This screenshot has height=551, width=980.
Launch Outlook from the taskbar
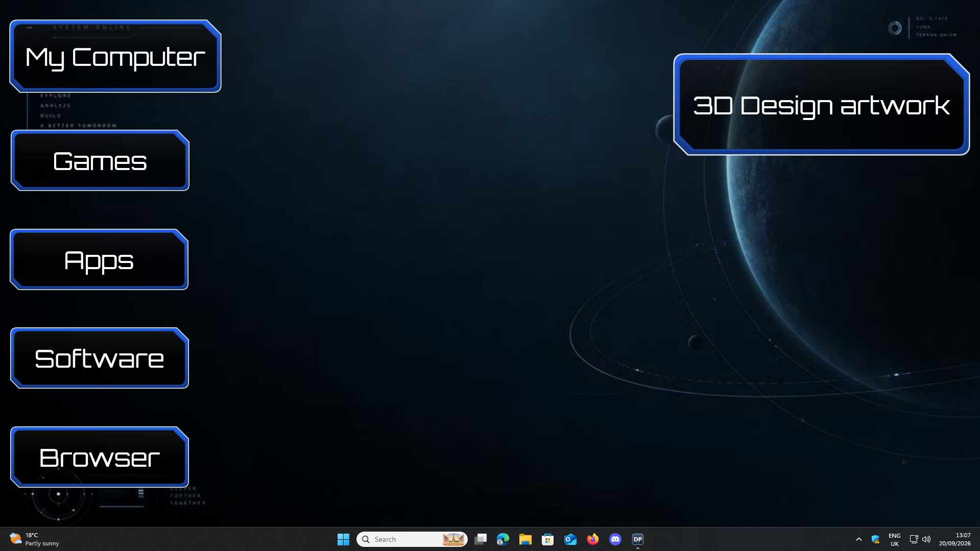click(570, 539)
